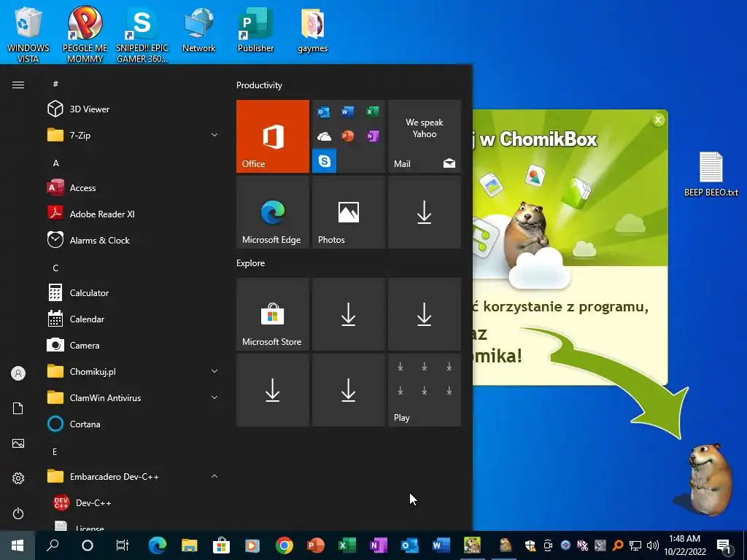Open Skype in the Office folder tile
Screen dimensions: 747x560
[x=325, y=161]
